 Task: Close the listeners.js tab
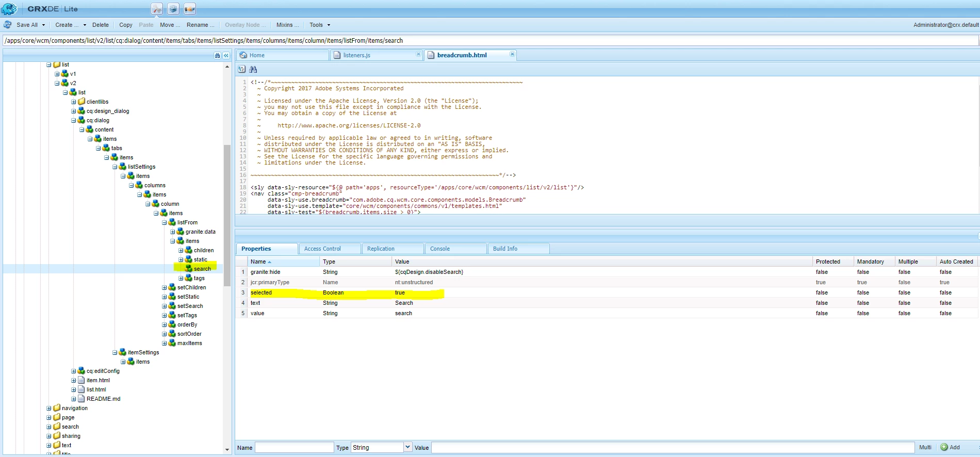(418, 54)
